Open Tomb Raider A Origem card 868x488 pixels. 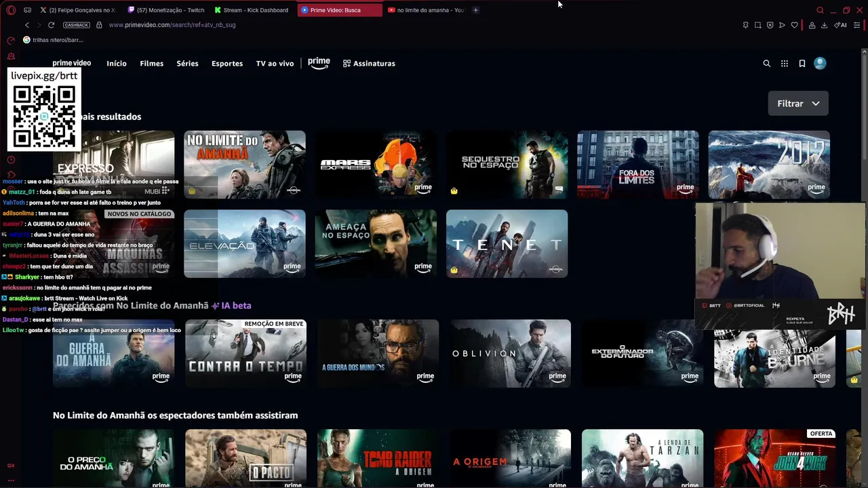coord(378,459)
